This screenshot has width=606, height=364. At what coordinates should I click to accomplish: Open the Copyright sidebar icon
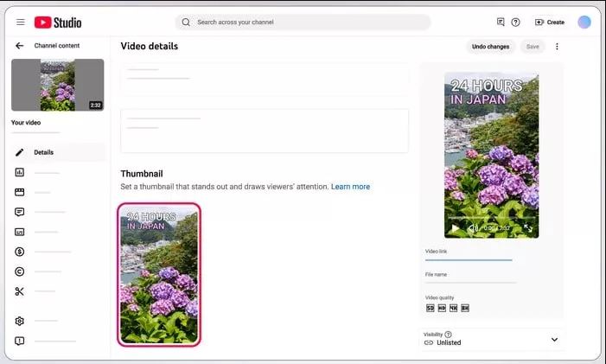(x=19, y=271)
